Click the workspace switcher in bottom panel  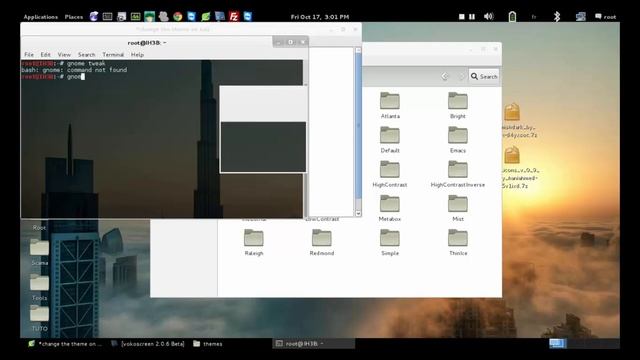pyautogui.click(x=558, y=344)
